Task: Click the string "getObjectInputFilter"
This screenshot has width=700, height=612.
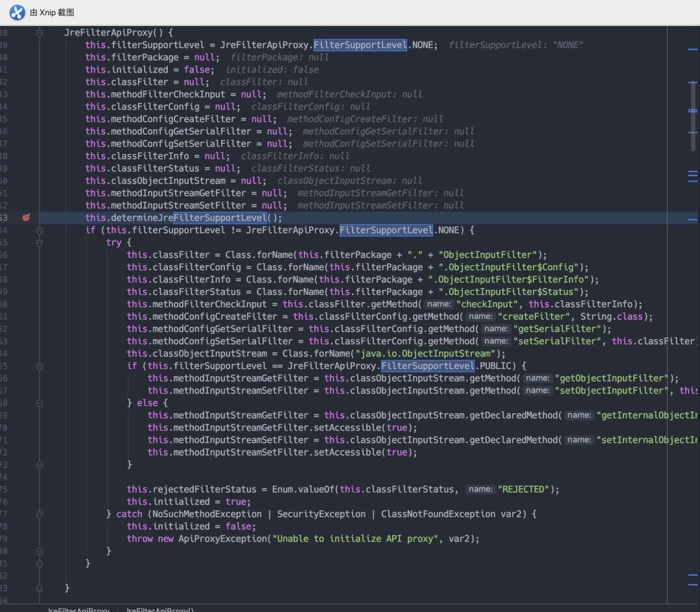Action: point(612,379)
